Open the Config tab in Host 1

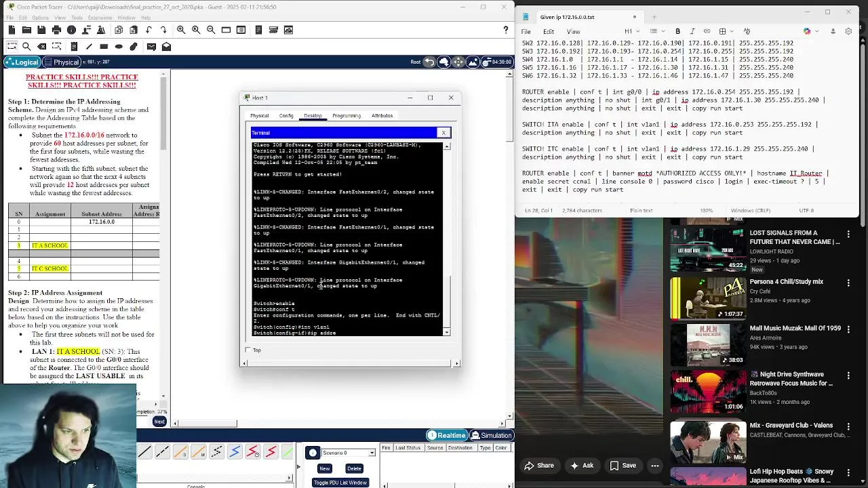pyautogui.click(x=286, y=116)
